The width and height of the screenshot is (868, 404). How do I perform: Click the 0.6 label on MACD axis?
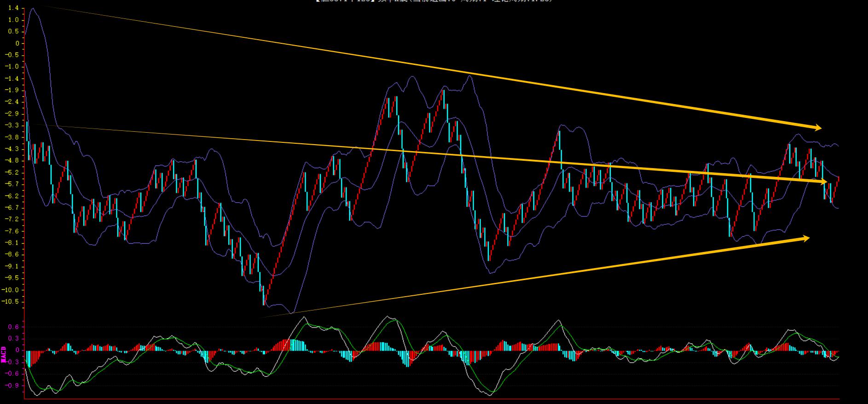14,327
